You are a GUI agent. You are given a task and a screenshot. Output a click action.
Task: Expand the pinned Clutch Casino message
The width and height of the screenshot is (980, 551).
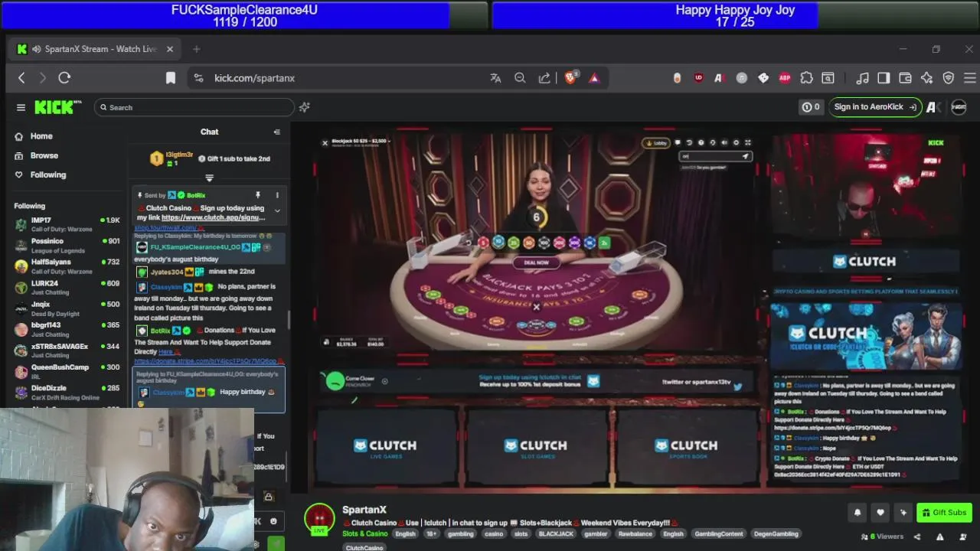pos(277,210)
